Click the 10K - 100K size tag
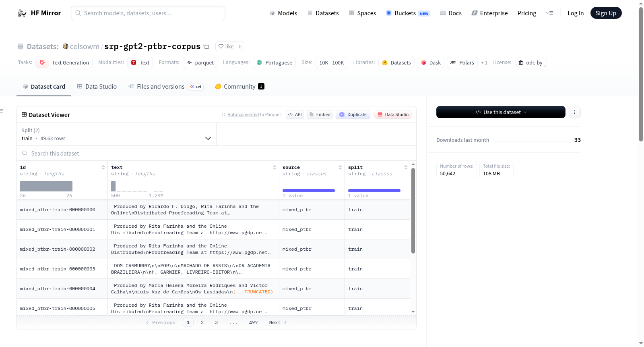Viewport: 644px width, 347px height. coord(331,62)
